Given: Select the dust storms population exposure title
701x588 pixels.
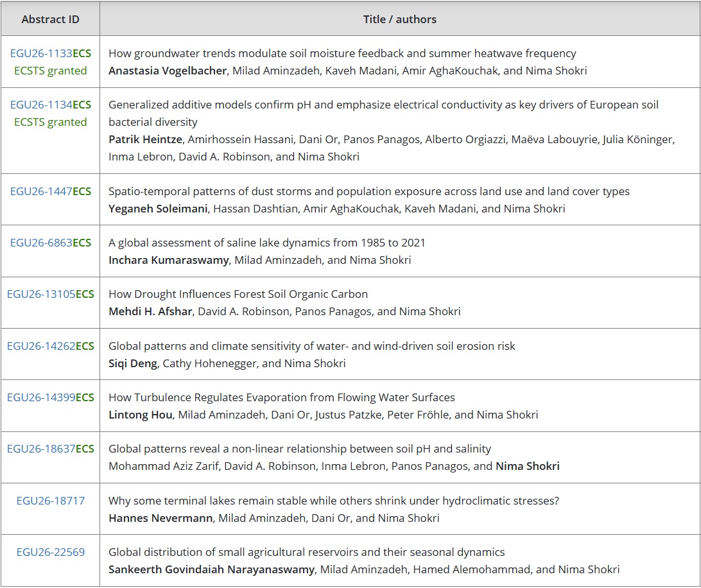Looking at the screenshot, I should tap(368, 191).
